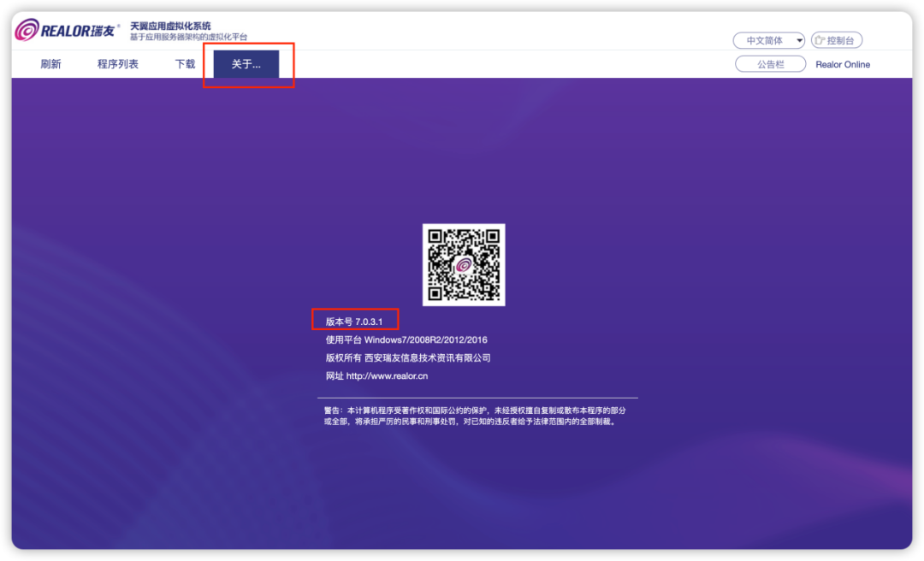
Task: Click the platform text Windows7/2008R2/2012/2016
Action: pos(425,340)
